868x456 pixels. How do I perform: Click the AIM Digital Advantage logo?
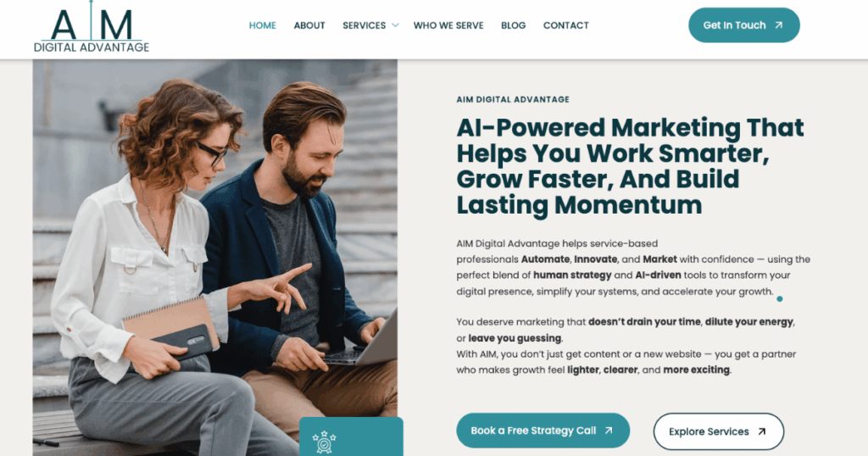92,27
